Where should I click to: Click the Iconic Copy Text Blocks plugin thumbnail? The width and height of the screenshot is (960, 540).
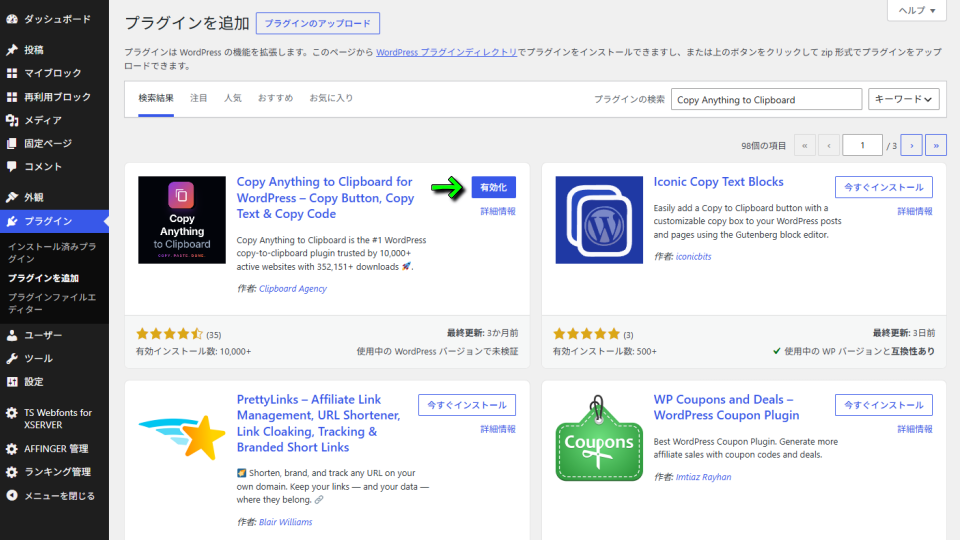tap(599, 220)
